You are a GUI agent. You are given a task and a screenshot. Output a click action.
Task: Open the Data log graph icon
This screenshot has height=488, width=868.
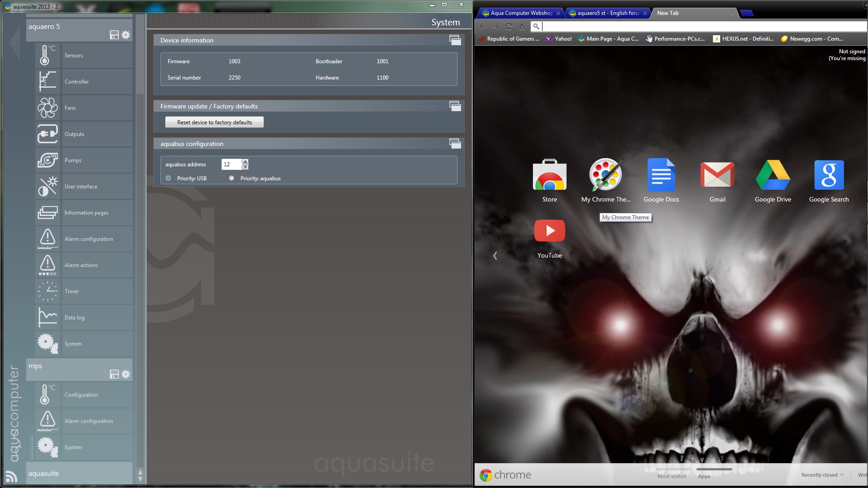[x=47, y=317]
